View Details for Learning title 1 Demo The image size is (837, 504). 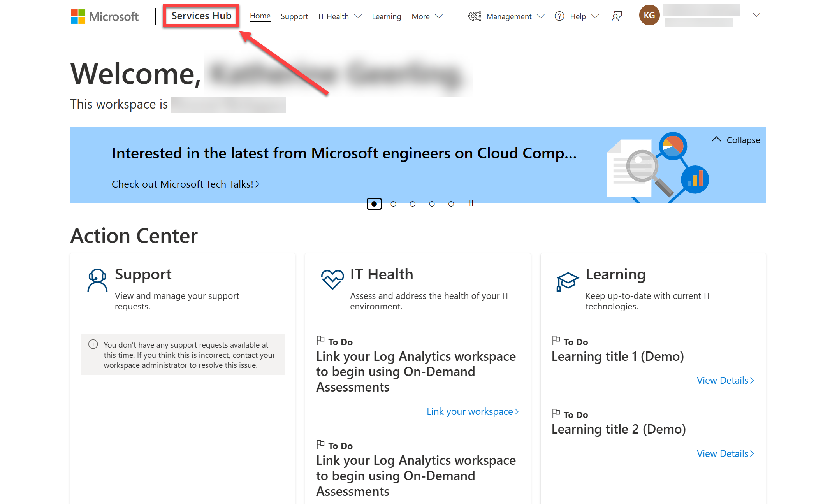(x=724, y=379)
